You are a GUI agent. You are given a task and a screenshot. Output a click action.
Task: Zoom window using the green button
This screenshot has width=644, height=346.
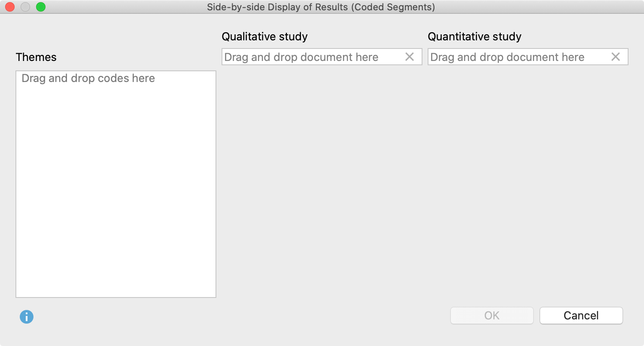coord(41,7)
